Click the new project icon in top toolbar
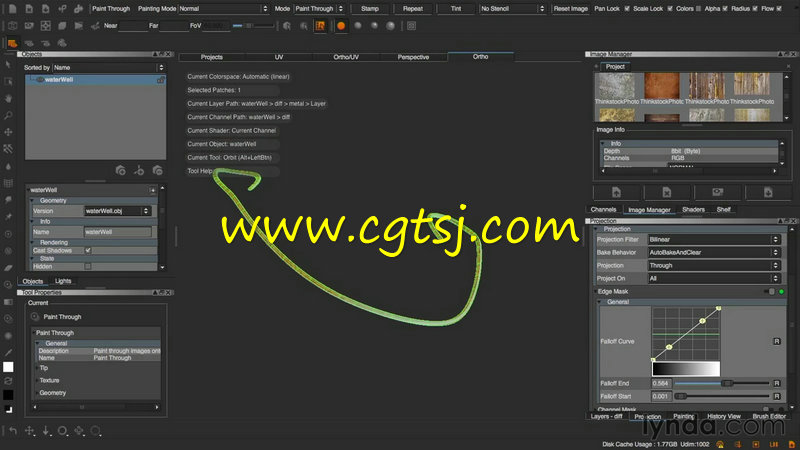The height and width of the screenshot is (450, 800). (12, 9)
